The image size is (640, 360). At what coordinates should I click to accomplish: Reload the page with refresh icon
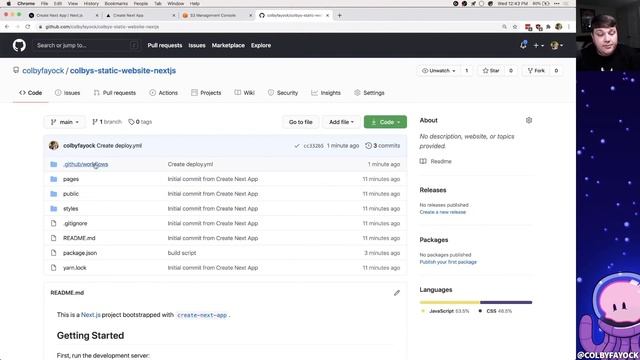pos(28,27)
